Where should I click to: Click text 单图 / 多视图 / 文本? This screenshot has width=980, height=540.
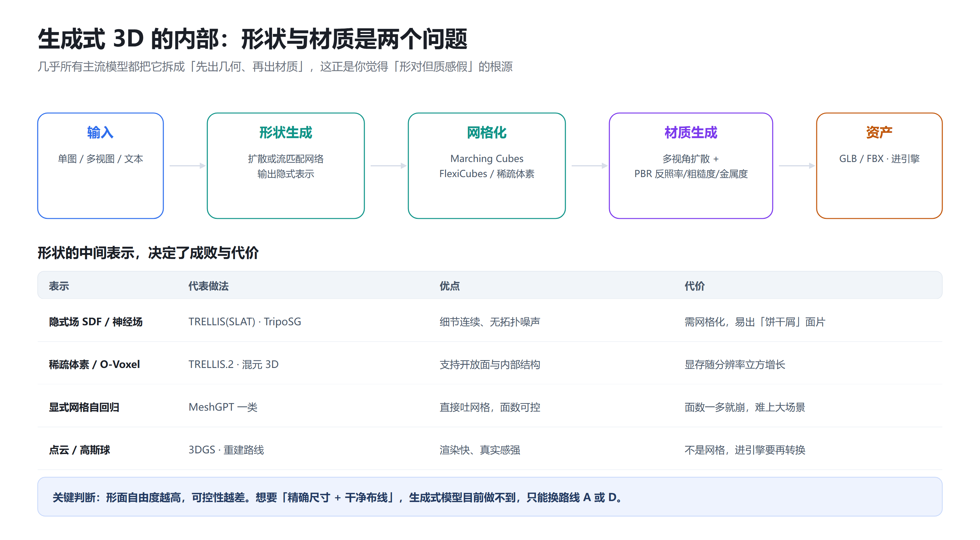click(101, 159)
